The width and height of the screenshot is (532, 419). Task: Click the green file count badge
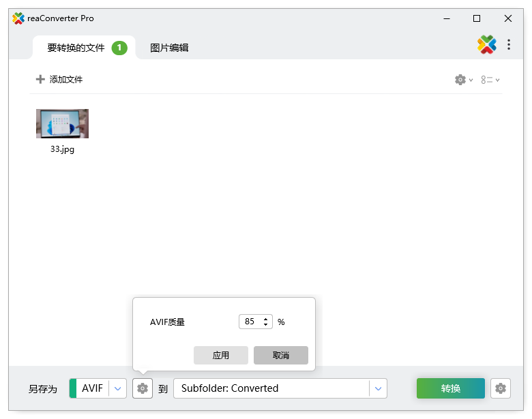coord(119,48)
